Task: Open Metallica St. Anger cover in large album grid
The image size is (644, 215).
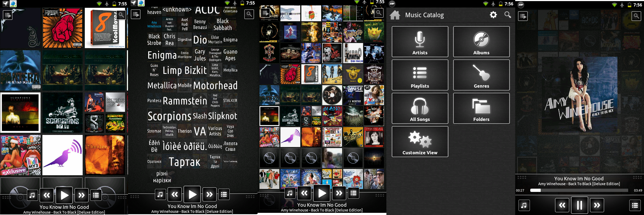Action: [63, 28]
